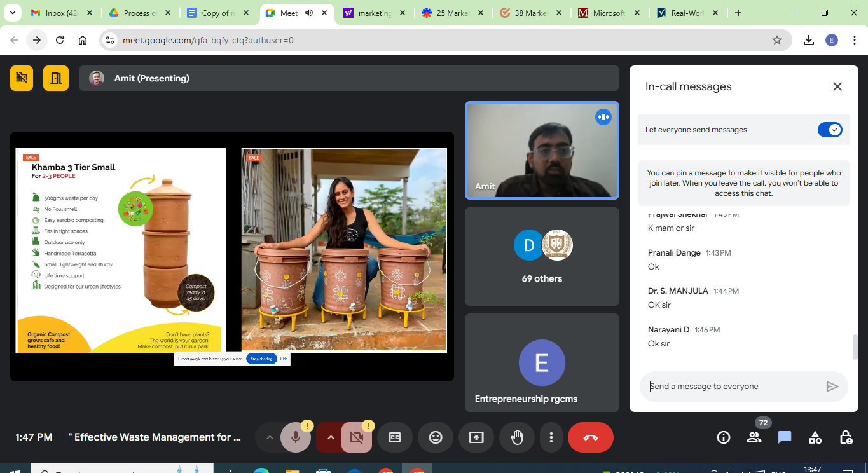Viewport: 868px width, 473px height.
Task: Open the emoji reactions panel
Action: pos(436,437)
